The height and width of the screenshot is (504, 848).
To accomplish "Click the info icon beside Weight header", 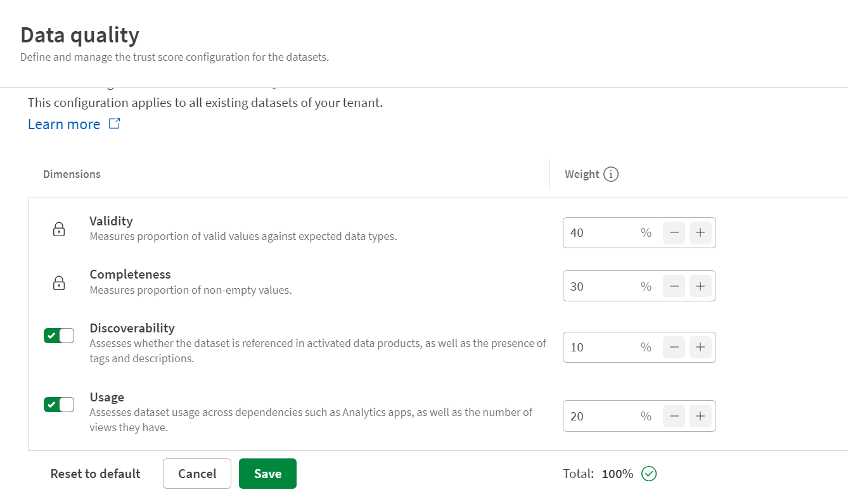I will point(612,173).
